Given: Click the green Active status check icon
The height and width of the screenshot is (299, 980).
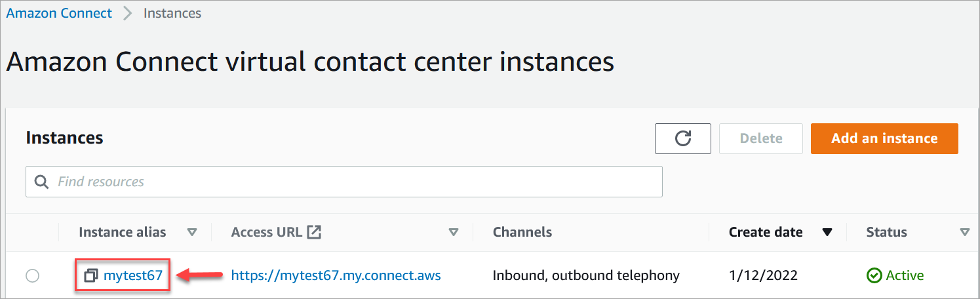Looking at the screenshot, I should click(x=874, y=276).
